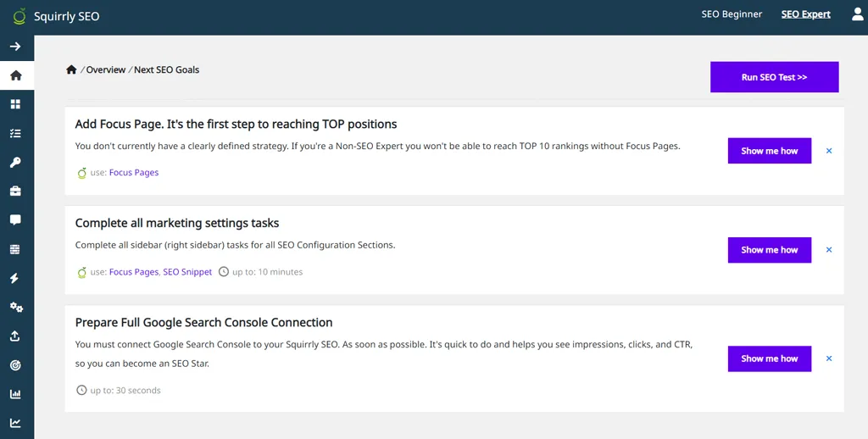Open the SEO Snippet link
Screen dimensions: 868x439
[x=187, y=272]
